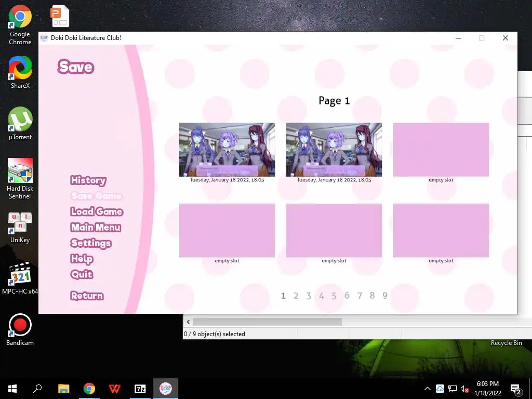Viewport: 532px width, 399px height.
Task: Click bottom-left empty save slot
Action: pyautogui.click(x=227, y=230)
